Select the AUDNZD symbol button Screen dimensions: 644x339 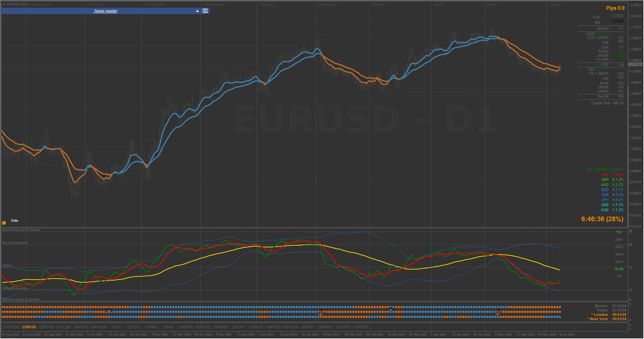click(361, 327)
